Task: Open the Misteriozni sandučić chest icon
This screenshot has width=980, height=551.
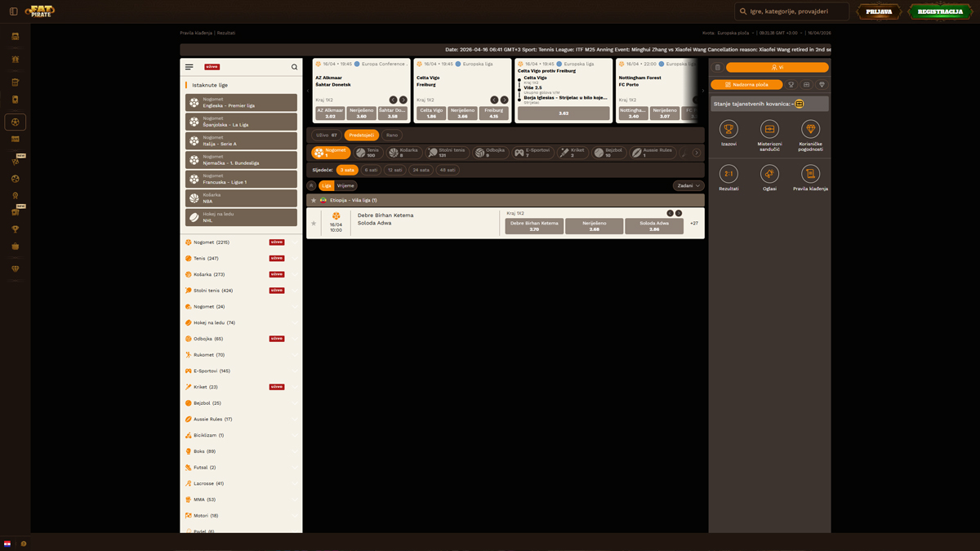Action: (x=769, y=129)
